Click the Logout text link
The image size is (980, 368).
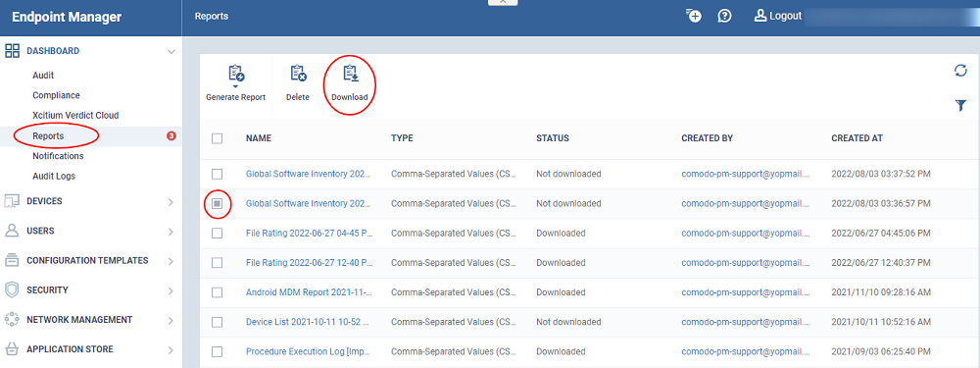point(786,17)
